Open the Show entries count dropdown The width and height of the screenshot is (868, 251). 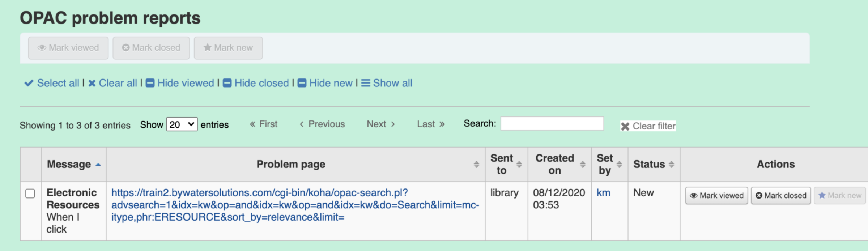point(182,124)
